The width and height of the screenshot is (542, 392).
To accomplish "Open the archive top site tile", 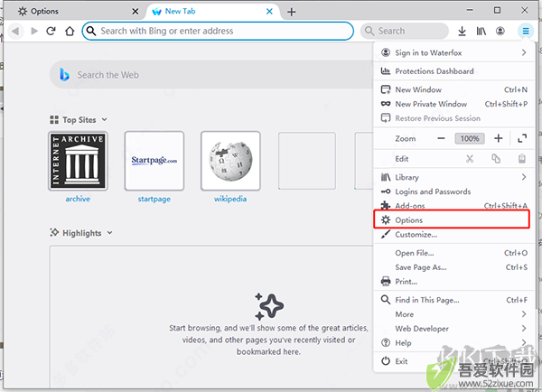I will (x=78, y=161).
